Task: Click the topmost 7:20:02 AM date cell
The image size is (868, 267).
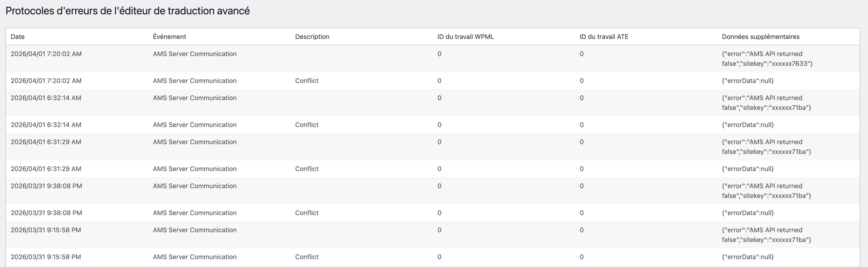Action: tap(46, 54)
